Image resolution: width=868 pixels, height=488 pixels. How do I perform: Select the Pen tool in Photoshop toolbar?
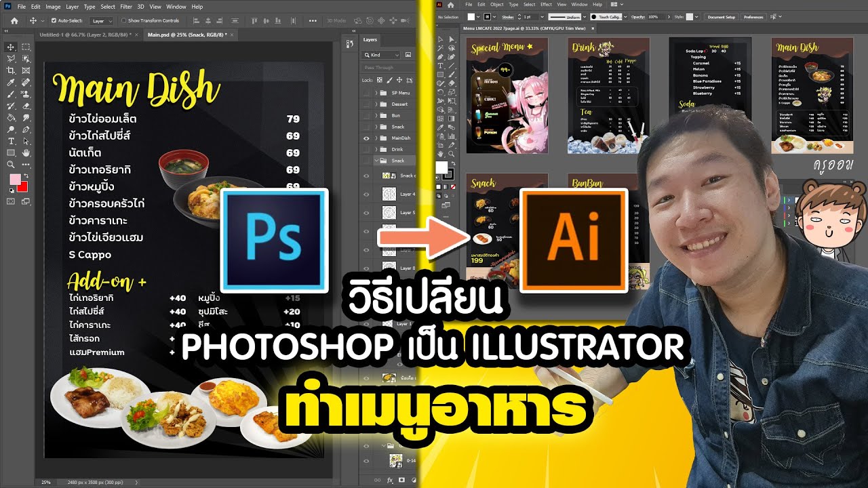[x=26, y=129]
